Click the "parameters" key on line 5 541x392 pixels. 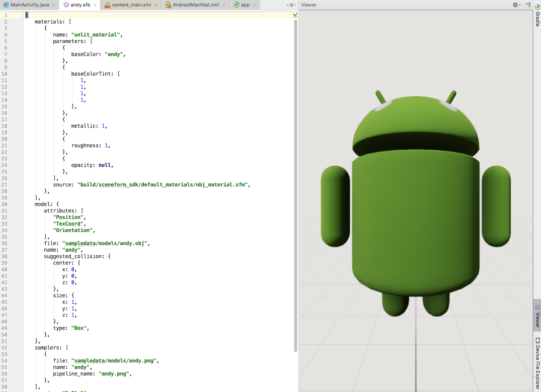(68, 41)
